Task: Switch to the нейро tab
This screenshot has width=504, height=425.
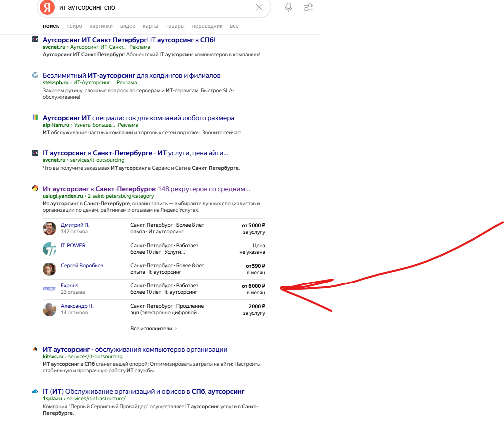Action: click(74, 26)
